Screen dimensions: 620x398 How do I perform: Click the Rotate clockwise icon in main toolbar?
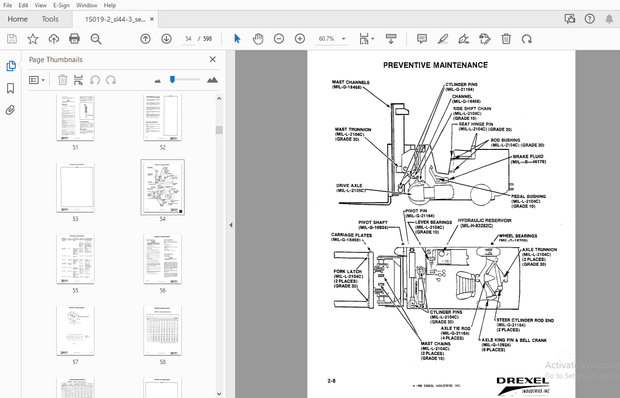(527, 39)
